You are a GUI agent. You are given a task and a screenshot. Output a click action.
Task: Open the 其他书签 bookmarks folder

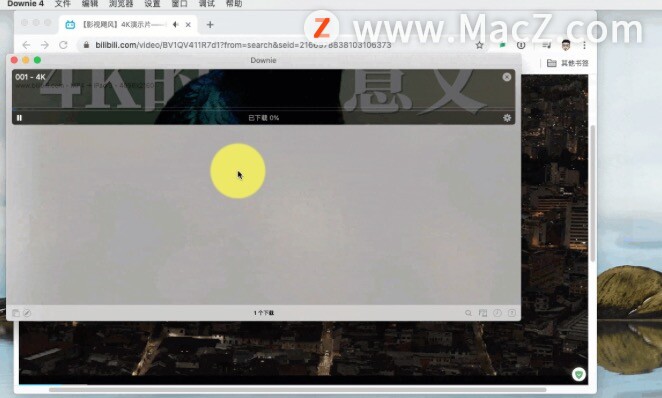[567, 63]
